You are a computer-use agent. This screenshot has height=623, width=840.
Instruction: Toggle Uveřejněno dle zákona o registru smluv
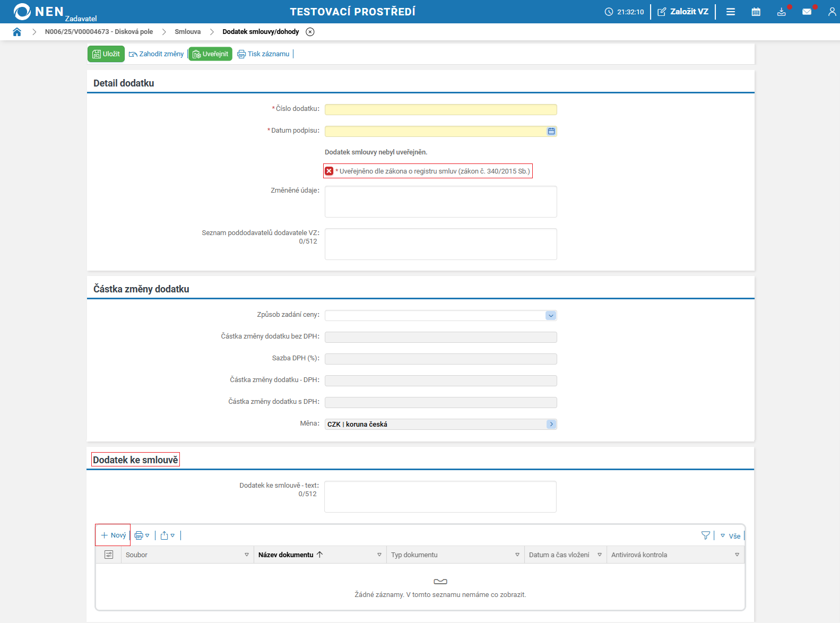[x=329, y=171]
